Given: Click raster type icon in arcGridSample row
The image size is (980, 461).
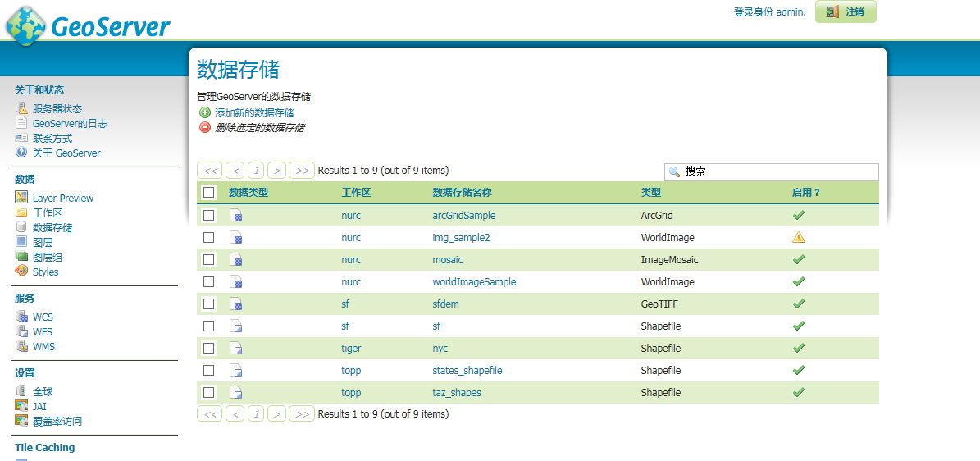Looking at the screenshot, I should [x=235, y=216].
